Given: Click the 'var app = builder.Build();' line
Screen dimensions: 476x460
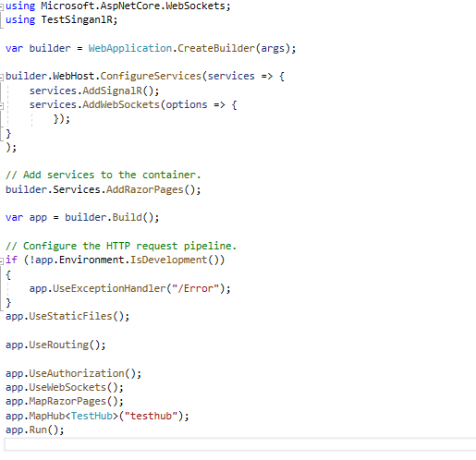Looking at the screenshot, I should [82, 218].
